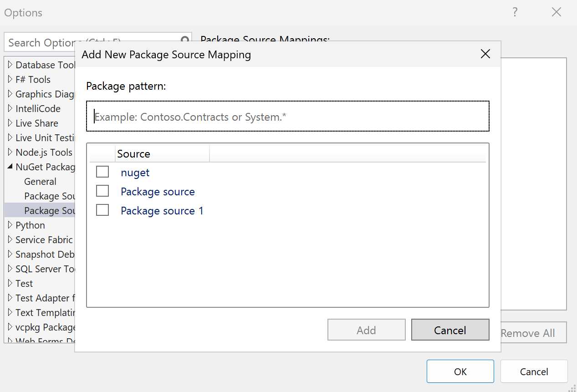Expand the F# Tools node
This screenshot has width=577, height=392.
tap(10, 80)
